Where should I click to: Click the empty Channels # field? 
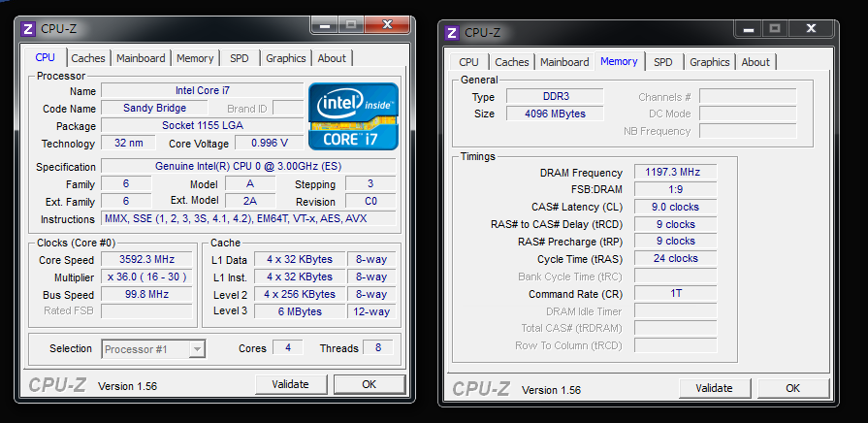pos(749,96)
